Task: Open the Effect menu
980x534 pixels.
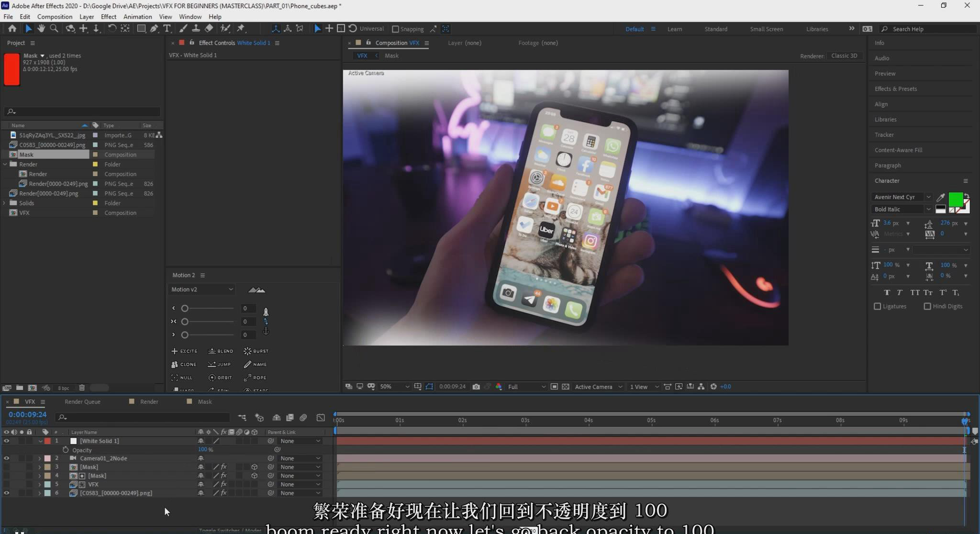Action: tap(109, 17)
